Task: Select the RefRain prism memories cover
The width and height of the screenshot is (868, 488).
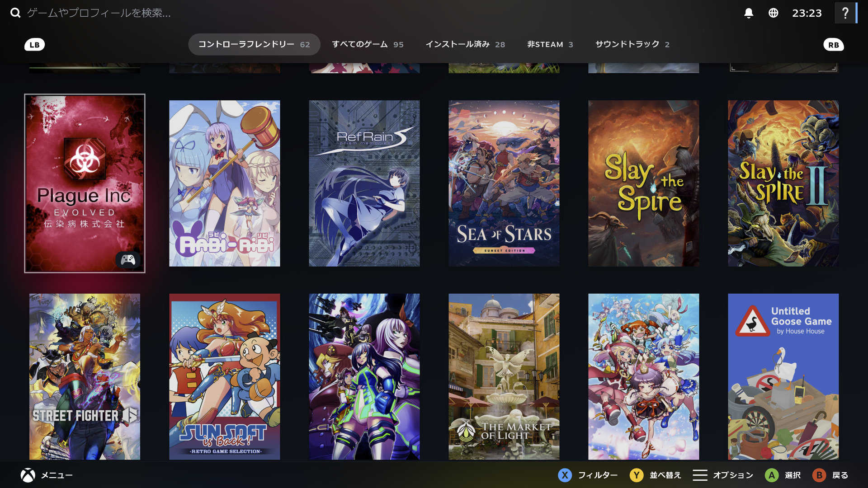Action: point(364,183)
